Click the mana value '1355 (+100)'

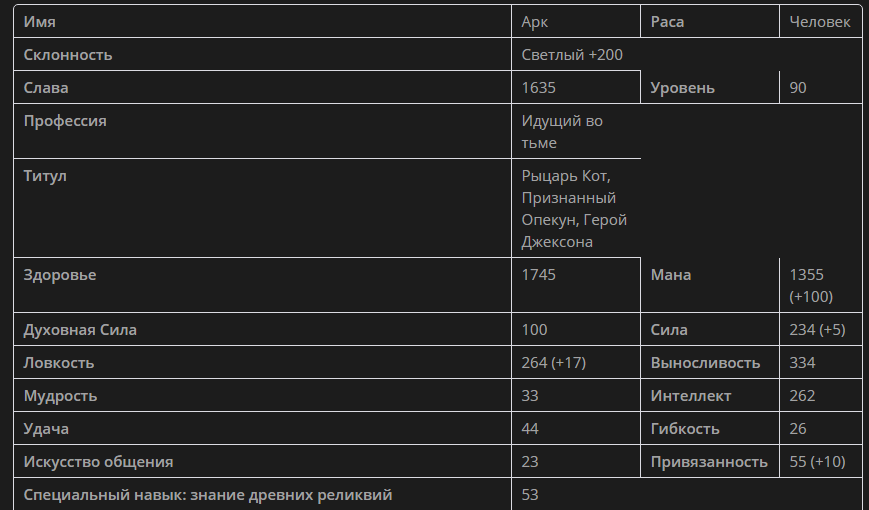coord(811,285)
